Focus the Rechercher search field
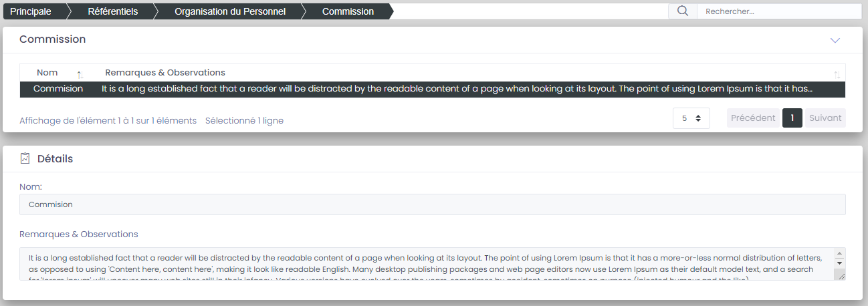The height and width of the screenshot is (306, 868). click(x=777, y=11)
